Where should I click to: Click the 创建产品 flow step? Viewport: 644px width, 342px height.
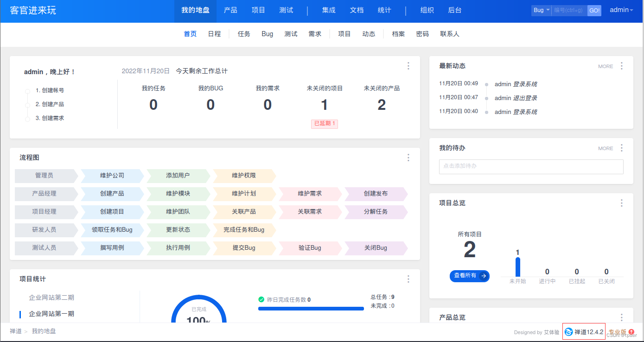click(112, 194)
